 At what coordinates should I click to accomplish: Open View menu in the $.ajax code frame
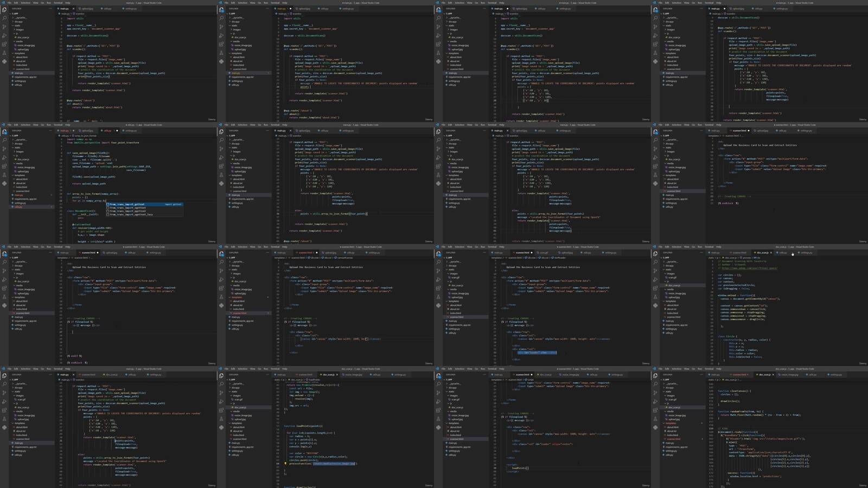tap(686, 369)
